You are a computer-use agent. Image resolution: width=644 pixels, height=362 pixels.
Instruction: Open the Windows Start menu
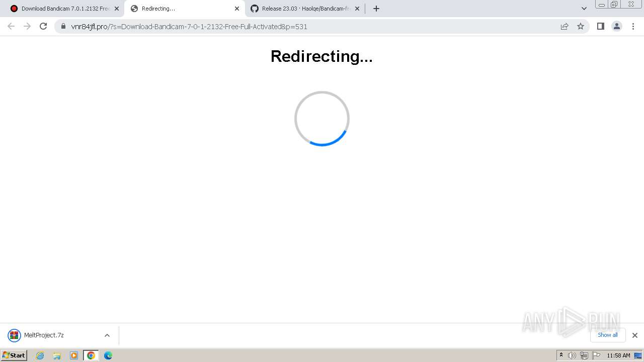[14, 355]
